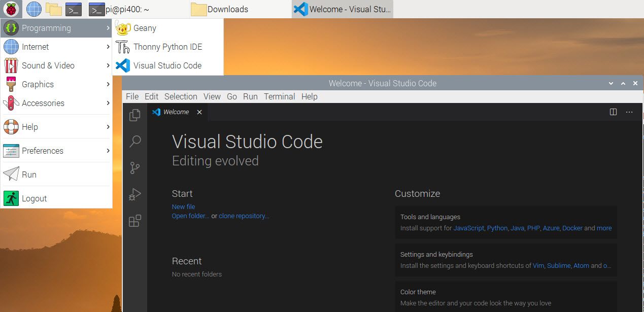This screenshot has width=644, height=312.
Task: Expand the Help submenu arrow in Pi menu
Action: point(108,127)
